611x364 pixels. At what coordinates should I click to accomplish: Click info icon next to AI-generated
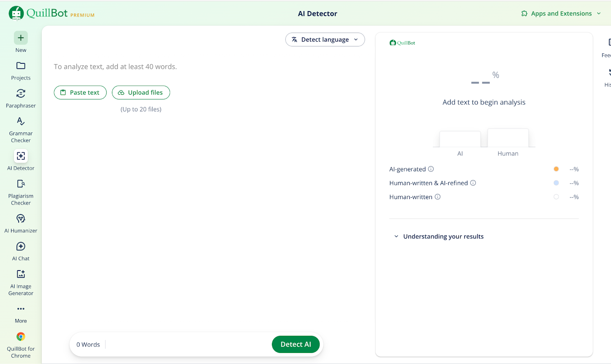(x=431, y=169)
